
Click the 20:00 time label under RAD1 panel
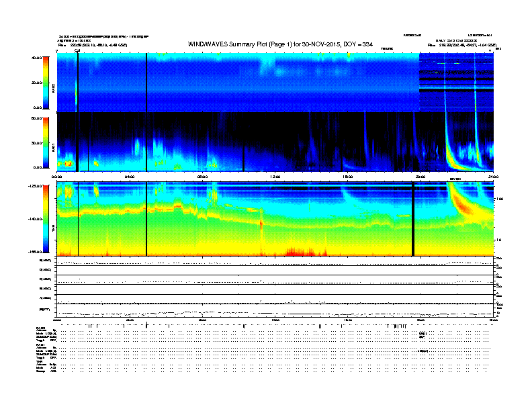point(420,177)
